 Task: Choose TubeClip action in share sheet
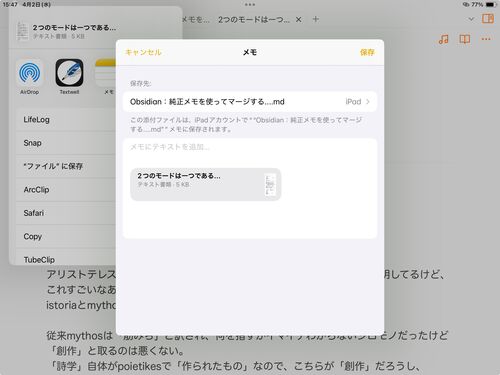click(x=66, y=258)
